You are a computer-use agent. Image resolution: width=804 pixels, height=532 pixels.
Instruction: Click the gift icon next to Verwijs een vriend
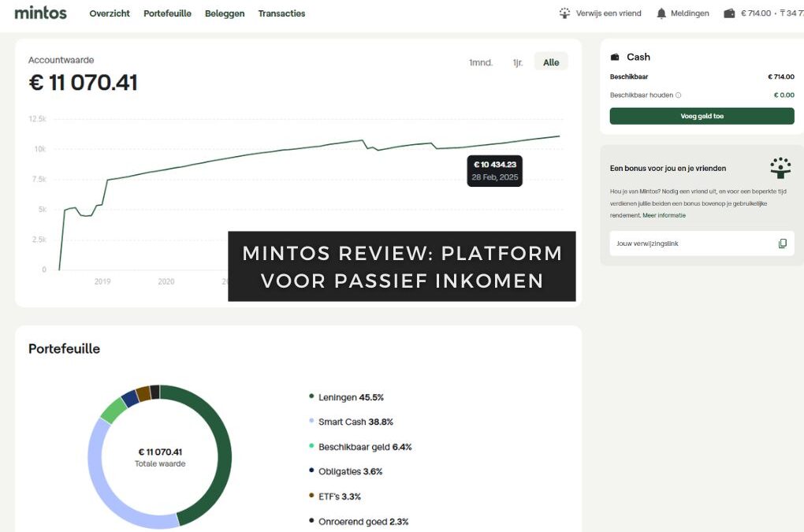pyautogui.click(x=564, y=13)
